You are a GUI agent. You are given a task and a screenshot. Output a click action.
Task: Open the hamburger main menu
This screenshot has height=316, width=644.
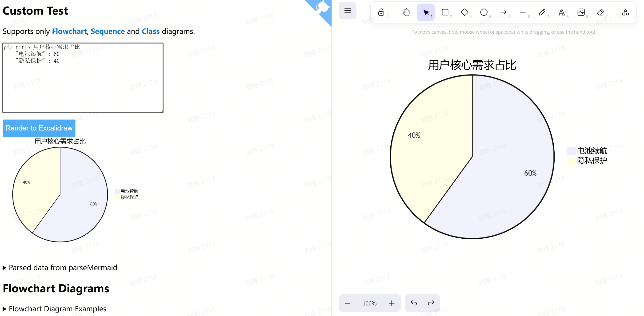pyautogui.click(x=348, y=11)
